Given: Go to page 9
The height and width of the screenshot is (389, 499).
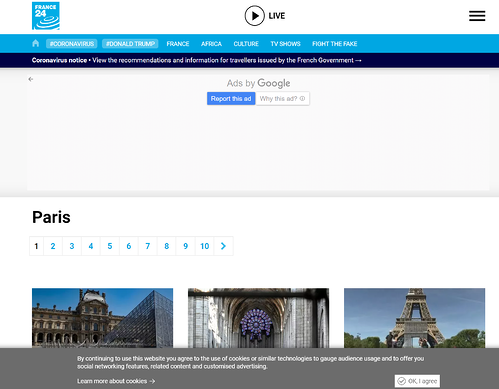Looking at the screenshot, I should [186, 246].
